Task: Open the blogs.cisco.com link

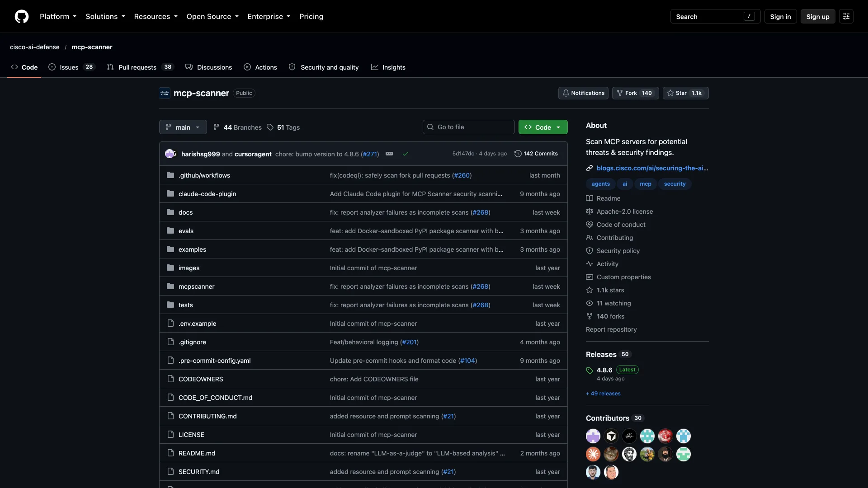Action: (652, 168)
